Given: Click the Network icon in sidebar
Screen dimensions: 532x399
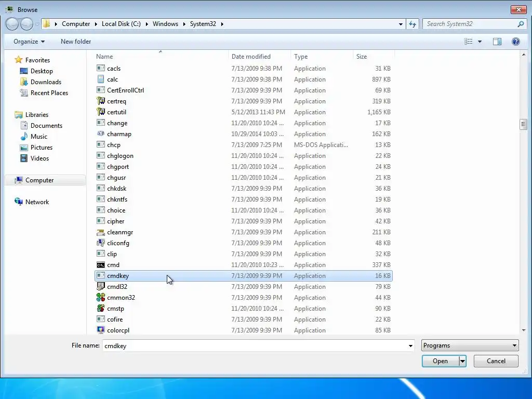Looking at the screenshot, I should click(19, 202).
